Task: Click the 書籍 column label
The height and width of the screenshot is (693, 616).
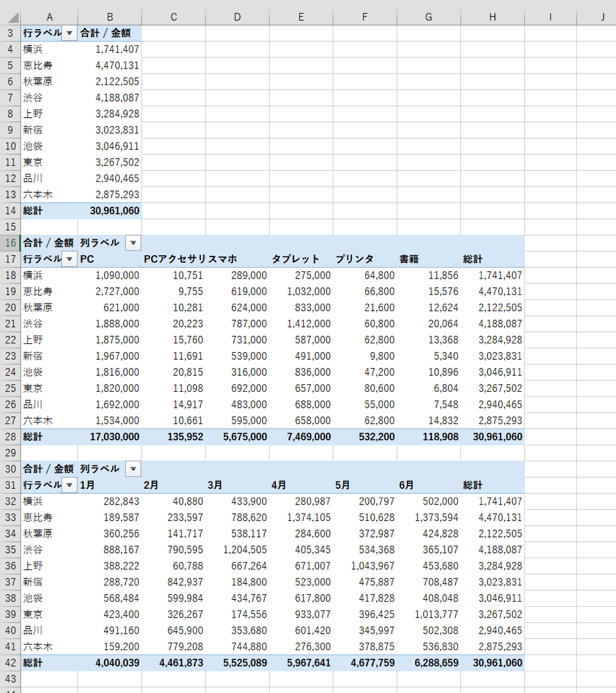Action: (409, 259)
